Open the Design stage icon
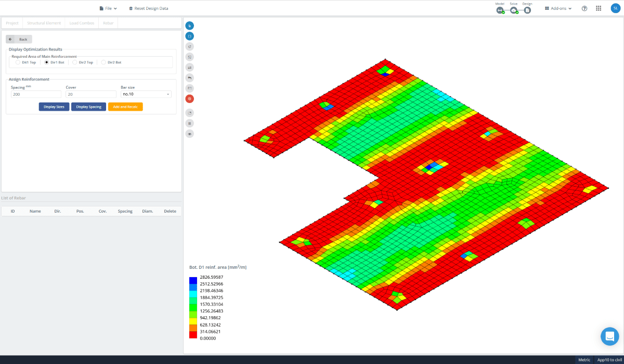This screenshot has width=624, height=364. (x=527, y=9)
